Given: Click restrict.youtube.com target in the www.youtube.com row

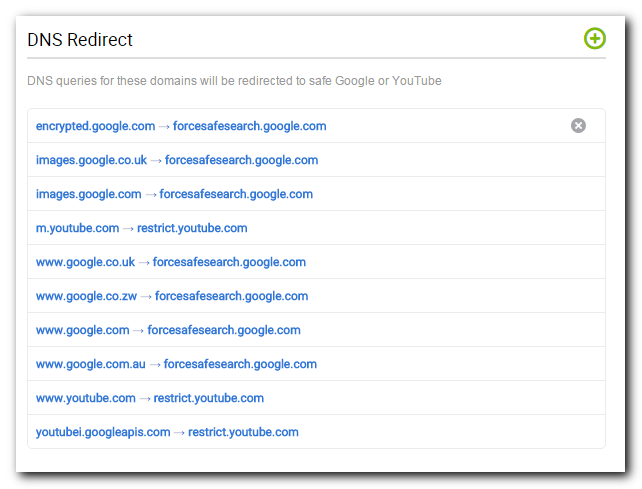Looking at the screenshot, I should coord(208,398).
